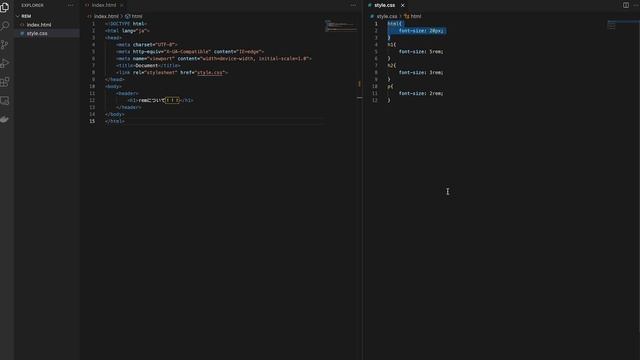Image resolution: width=640 pixels, height=360 pixels.
Task: Place cursor on the DOCTYPE html line
Action: [x=126, y=24]
